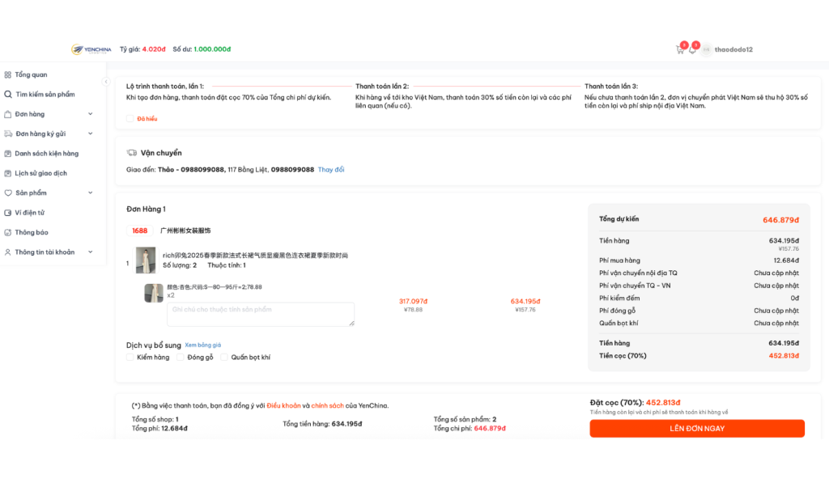Toggle the Quấn bọt khí checkbox
This screenshot has height=504, width=829.
(x=225, y=357)
